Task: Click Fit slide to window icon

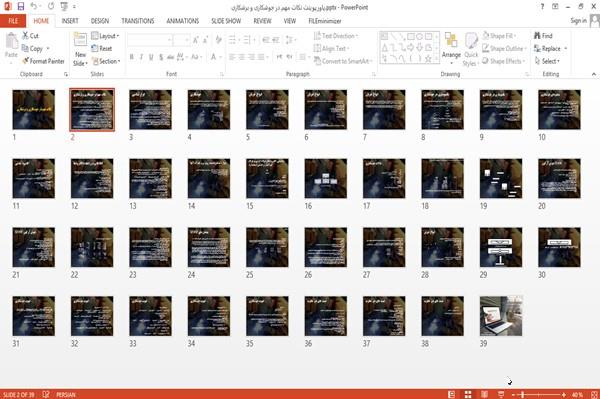Action: (594, 394)
